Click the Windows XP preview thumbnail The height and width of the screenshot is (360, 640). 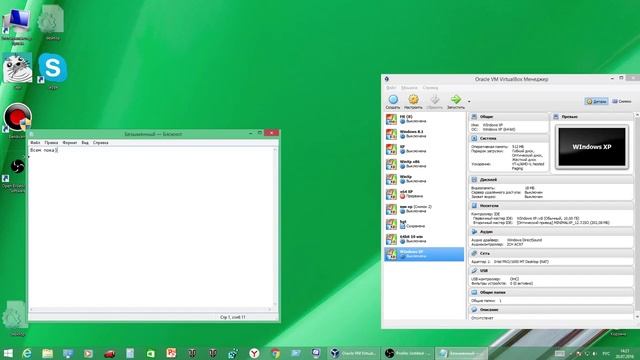pos(591,147)
